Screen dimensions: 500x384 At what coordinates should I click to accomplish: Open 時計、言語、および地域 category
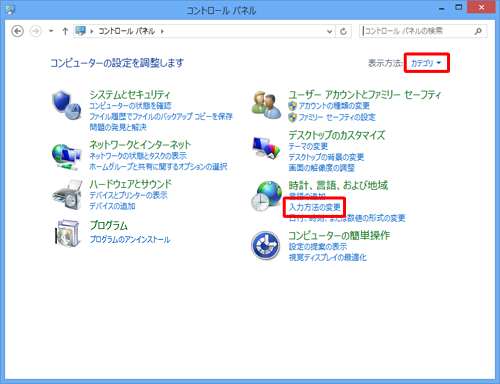[x=338, y=185]
